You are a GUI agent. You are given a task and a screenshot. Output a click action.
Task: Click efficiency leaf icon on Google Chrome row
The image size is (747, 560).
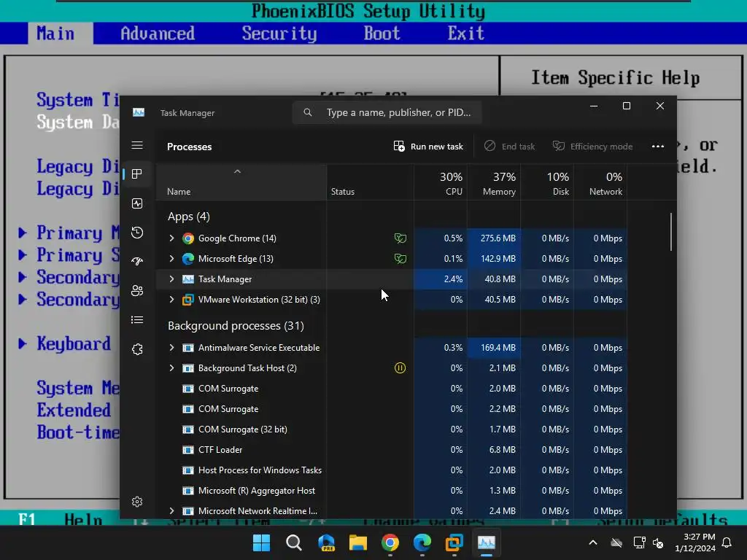point(400,238)
